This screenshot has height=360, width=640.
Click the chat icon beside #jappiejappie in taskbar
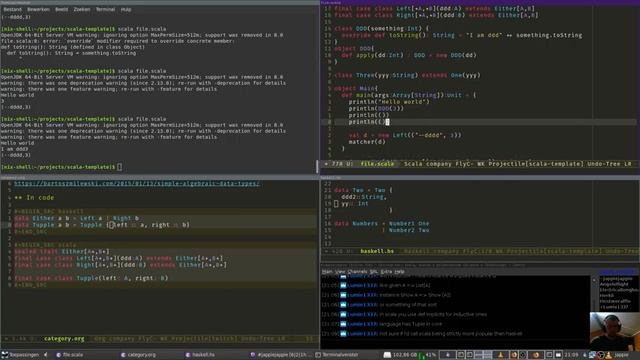(x=253, y=355)
